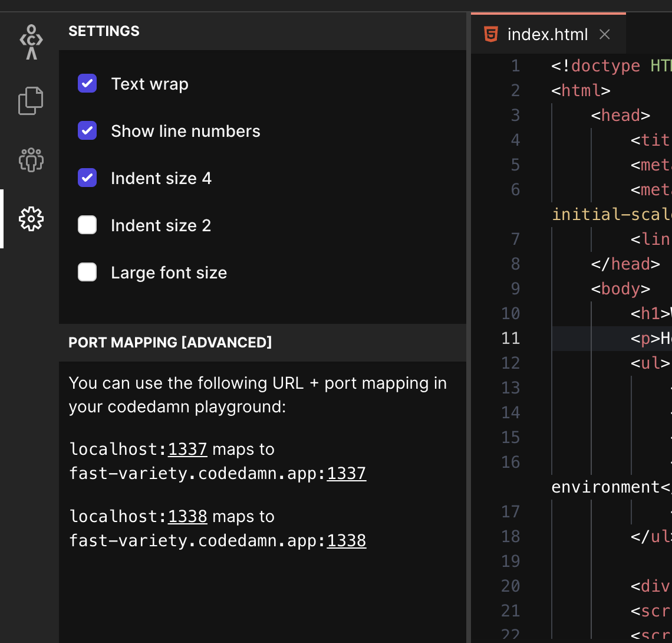This screenshot has height=643, width=672.
Task: Close the index.html tab
Action: [x=604, y=34]
